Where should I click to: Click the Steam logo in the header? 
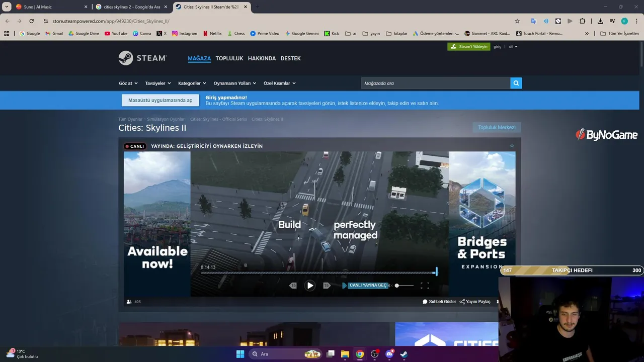[142, 58]
